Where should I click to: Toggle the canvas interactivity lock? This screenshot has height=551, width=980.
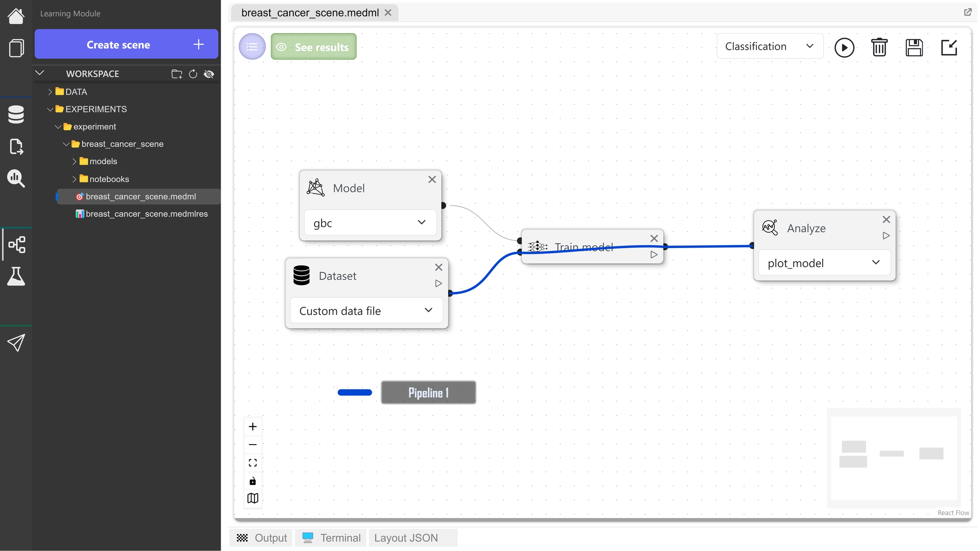pyautogui.click(x=253, y=481)
